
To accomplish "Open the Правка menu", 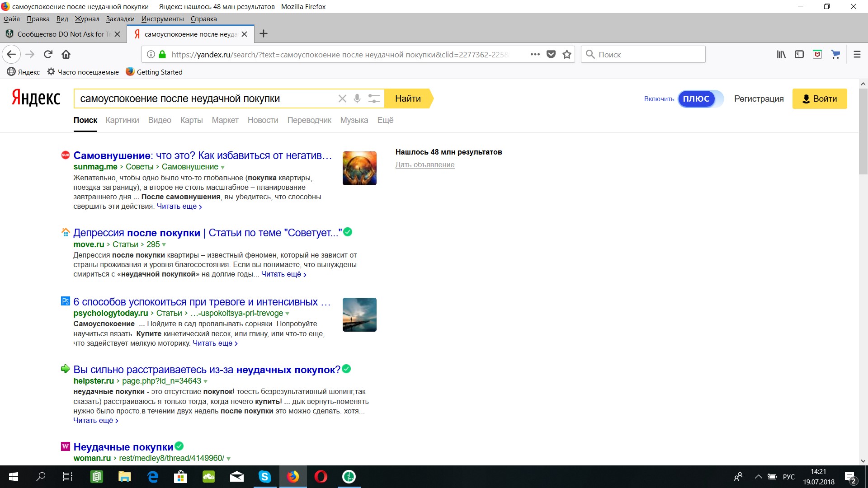I will point(38,19).
